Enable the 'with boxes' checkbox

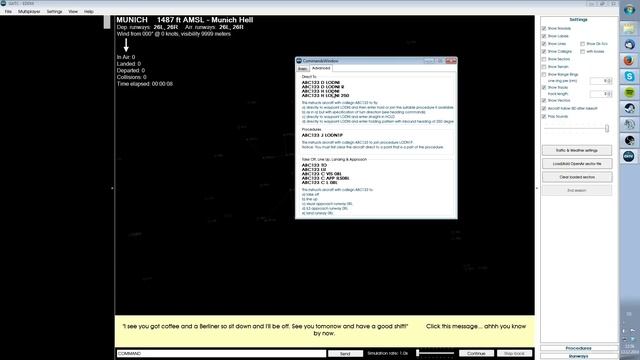point(582,51)
